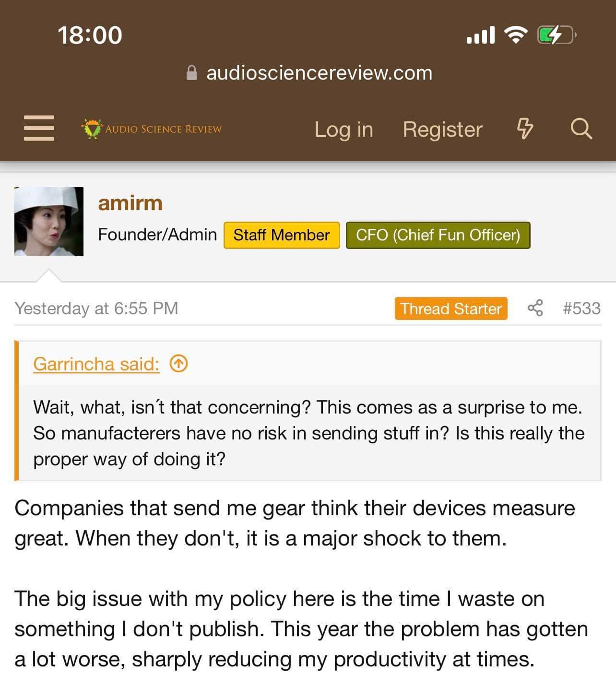The image size is (616, 687).
Task: Tap the battery charging status icon
Action: click(556, 35)
